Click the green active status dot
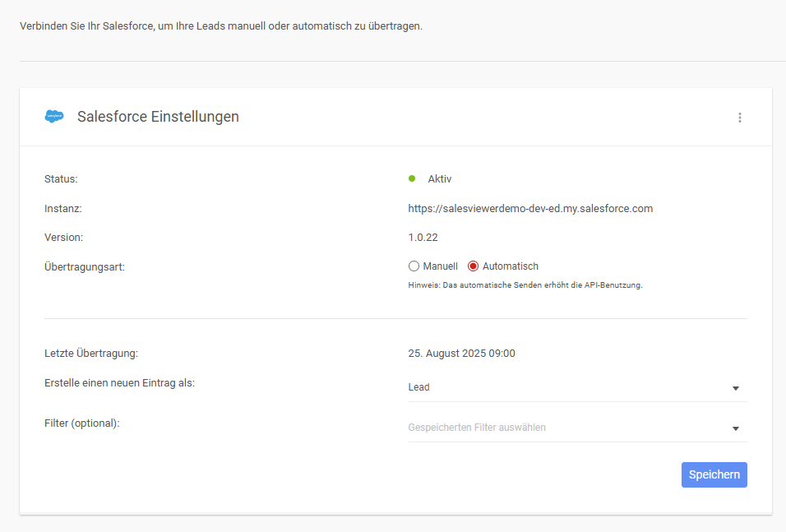The width and height of the screenshot is (786, 532). click(412, 178)
